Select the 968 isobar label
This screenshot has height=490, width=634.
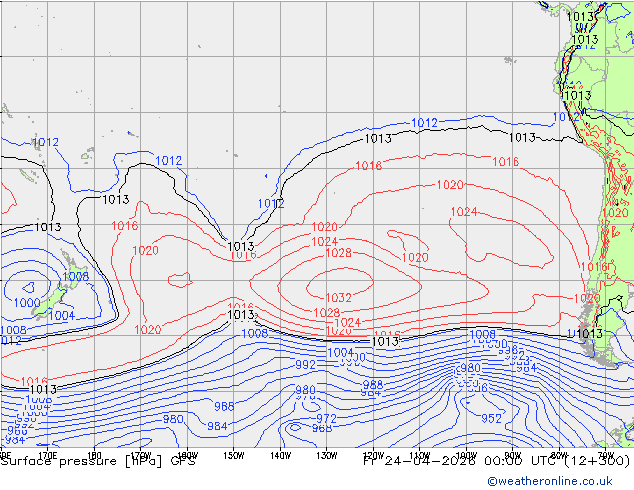[x=322, y=428]
